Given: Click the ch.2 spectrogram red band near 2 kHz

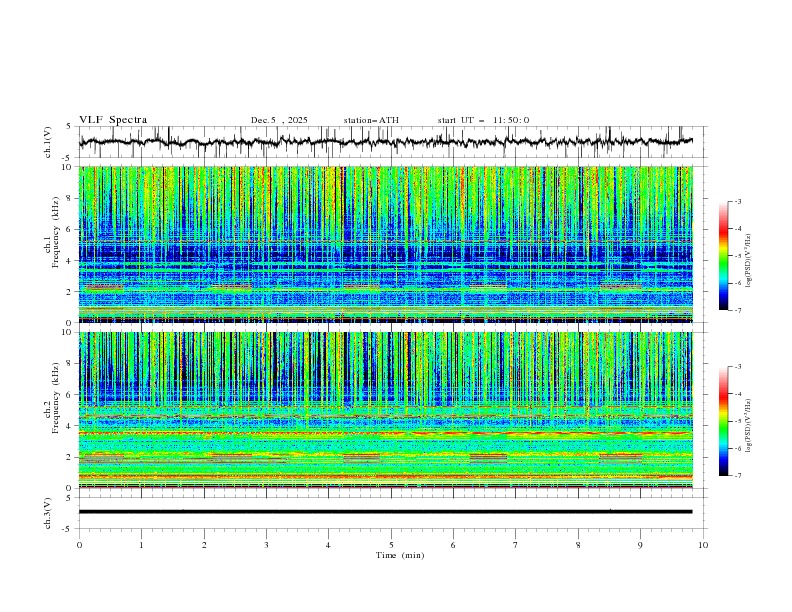Looking at the screenshot, I should tap(231, 456).
